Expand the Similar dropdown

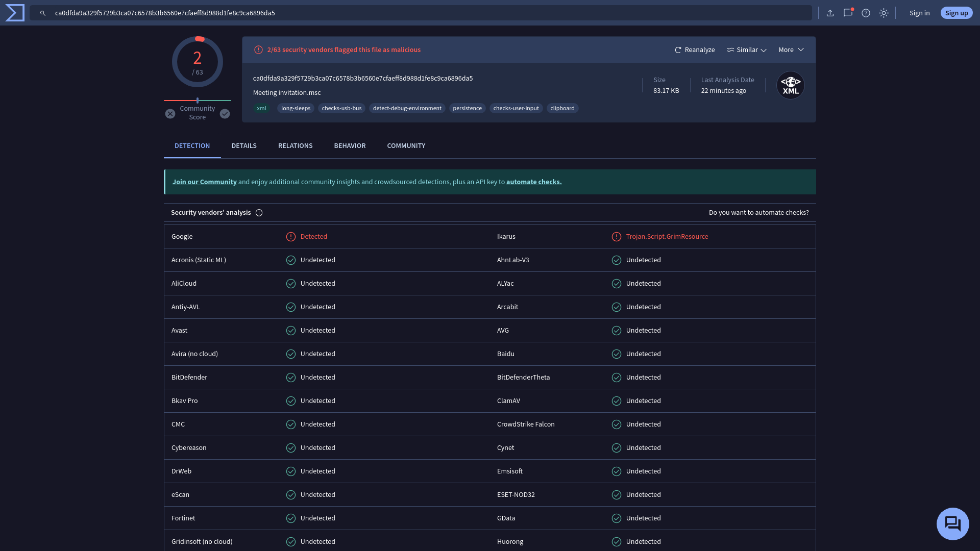747,50
